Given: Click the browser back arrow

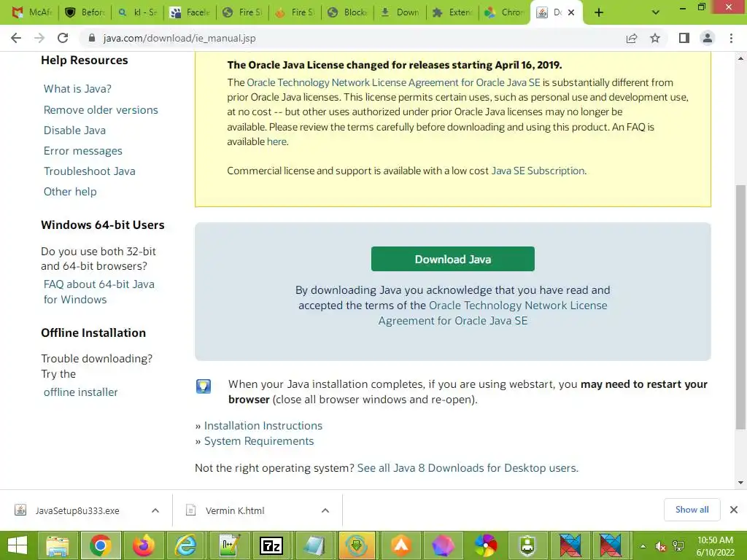Looking at the screenshot, I should click(x=16, y=38).
